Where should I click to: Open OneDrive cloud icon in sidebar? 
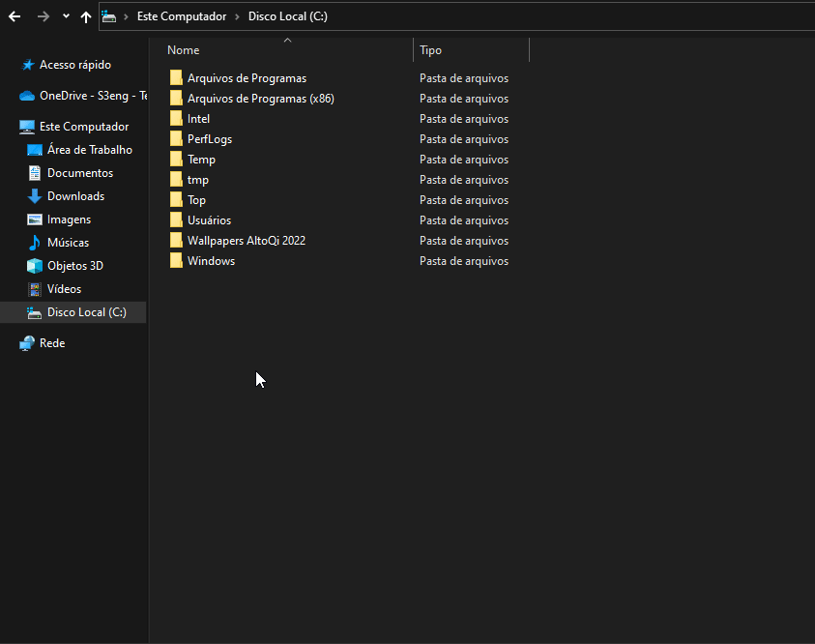pos(27,96)
